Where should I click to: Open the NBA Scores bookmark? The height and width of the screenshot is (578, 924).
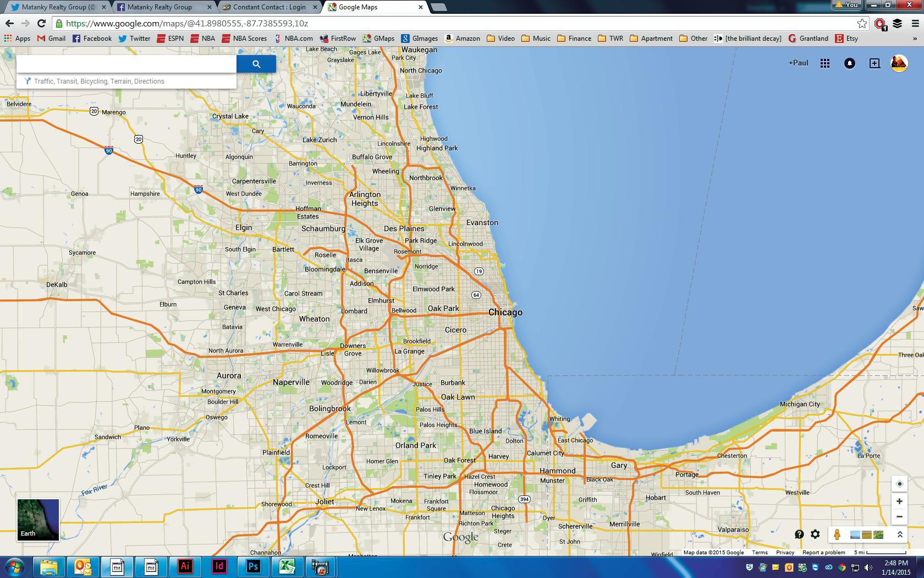[x=244, y=39]
